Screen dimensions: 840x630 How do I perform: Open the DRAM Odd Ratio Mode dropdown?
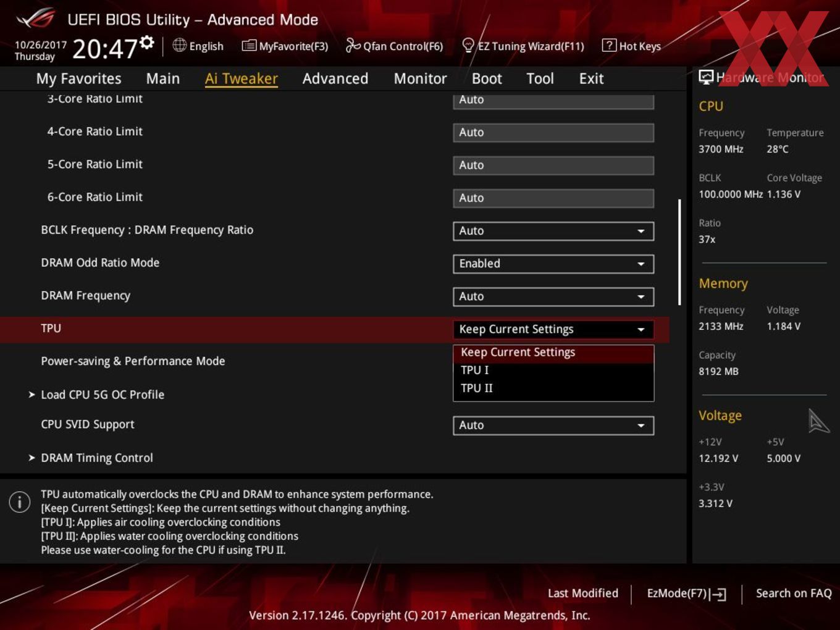coord(553,264)
